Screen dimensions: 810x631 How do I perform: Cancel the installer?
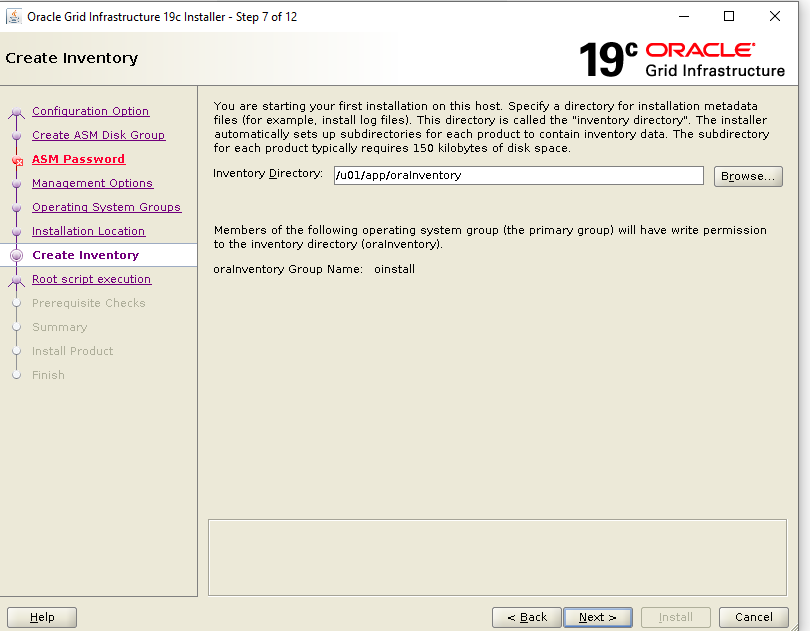754,617
